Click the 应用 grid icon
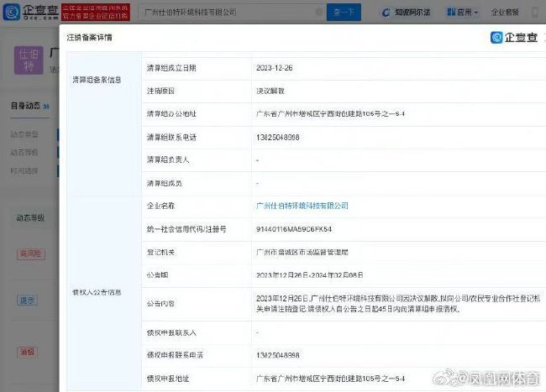Image resolution: width=546 pixels, height=392 pixels. pos(451,13)
